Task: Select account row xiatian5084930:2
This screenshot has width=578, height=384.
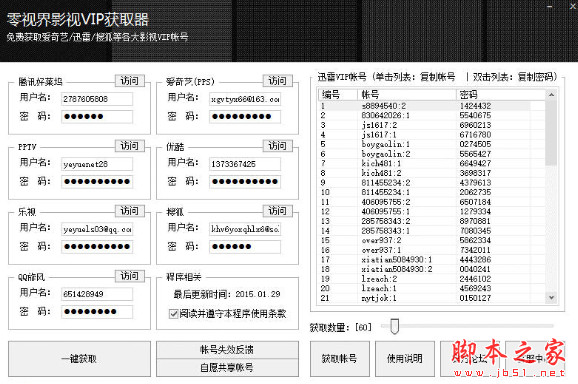Action: pyautogui.click(x=431, y=269)
